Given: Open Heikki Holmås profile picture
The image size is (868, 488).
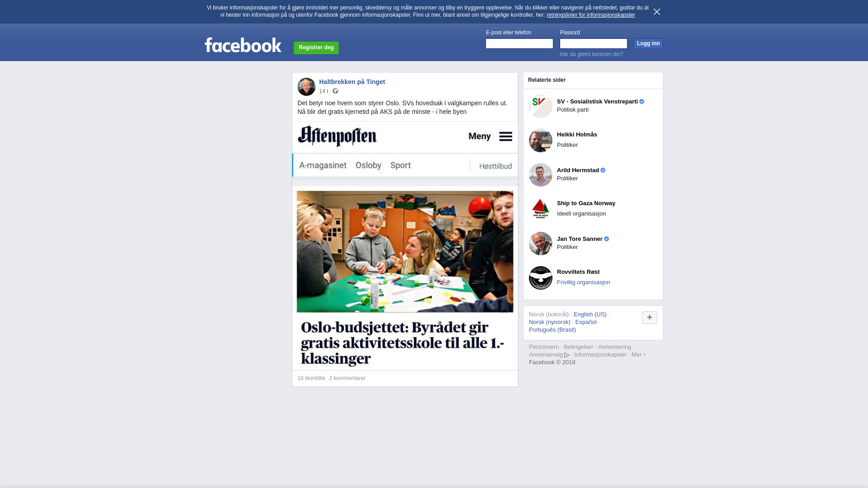Looking at the screenshot, I should click(541, 141).
